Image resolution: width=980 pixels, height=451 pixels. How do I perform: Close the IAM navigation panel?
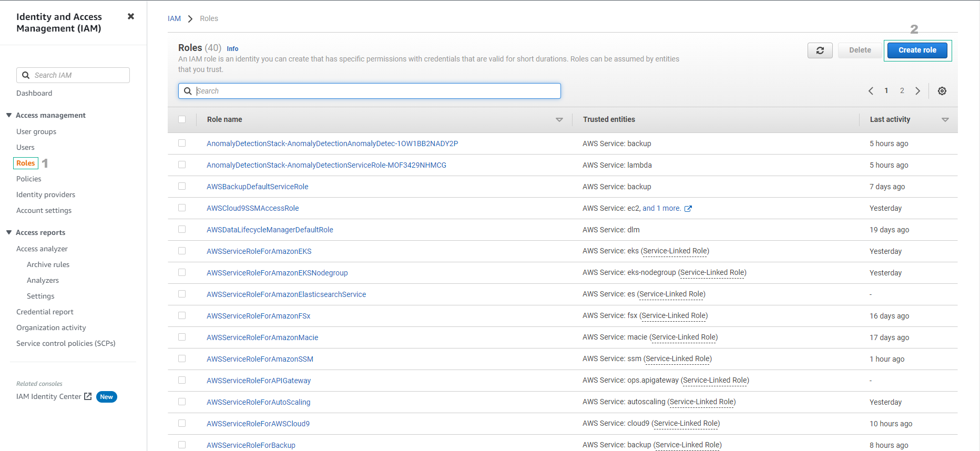tap(131, 16)
